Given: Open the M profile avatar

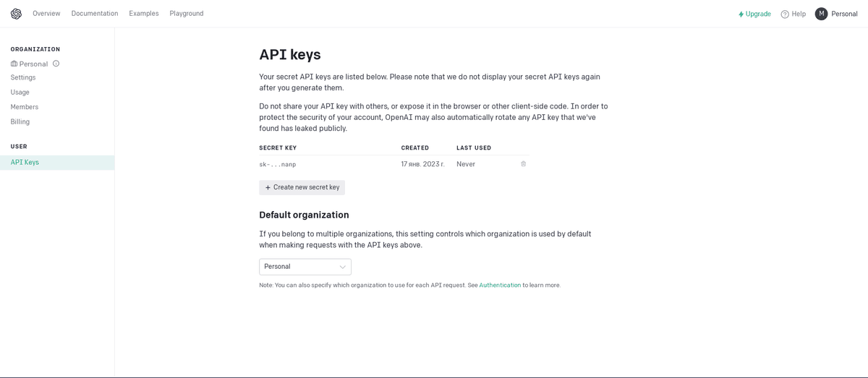Looking at the screenshot, I should [821, 14].
